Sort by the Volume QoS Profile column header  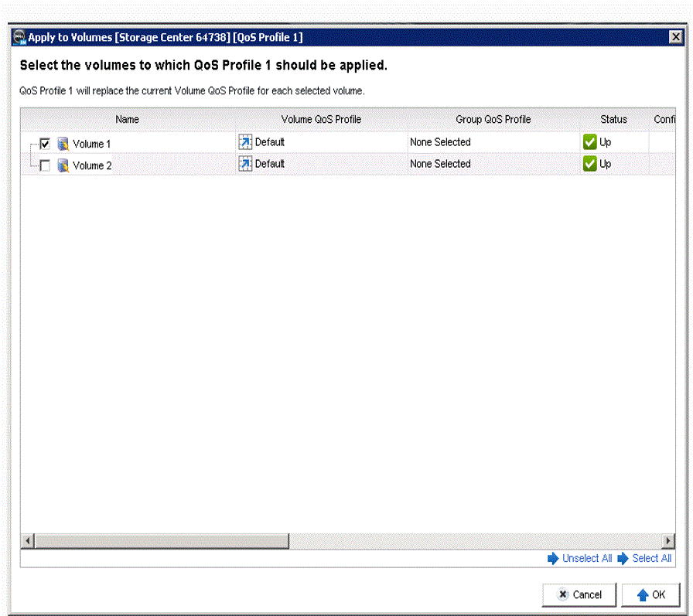[321, 119]
